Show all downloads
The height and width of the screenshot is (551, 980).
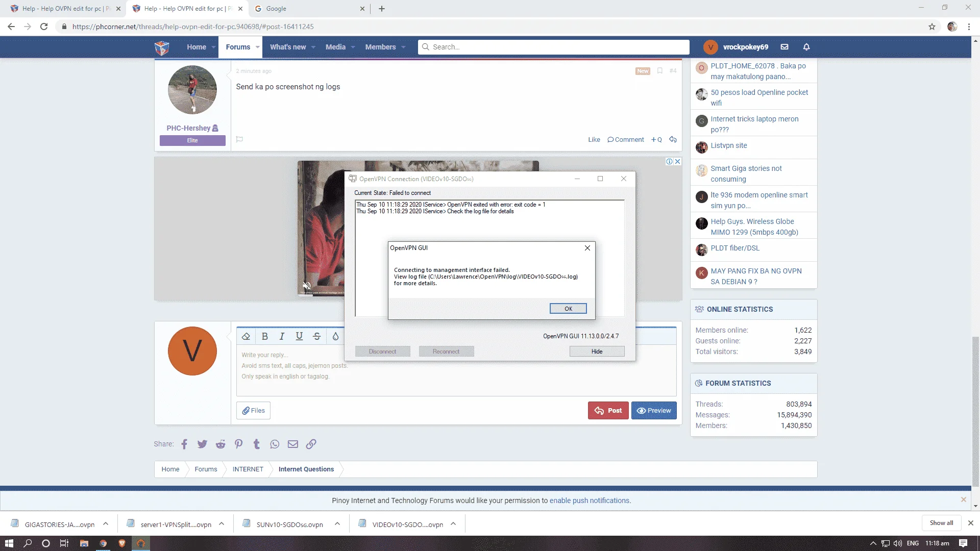pos(941,523)
